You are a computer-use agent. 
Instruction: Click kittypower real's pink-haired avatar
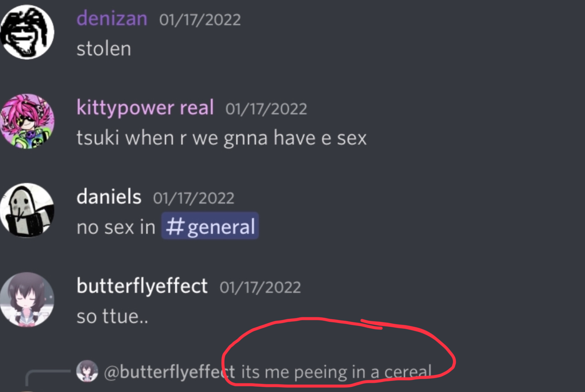(27, 121)
